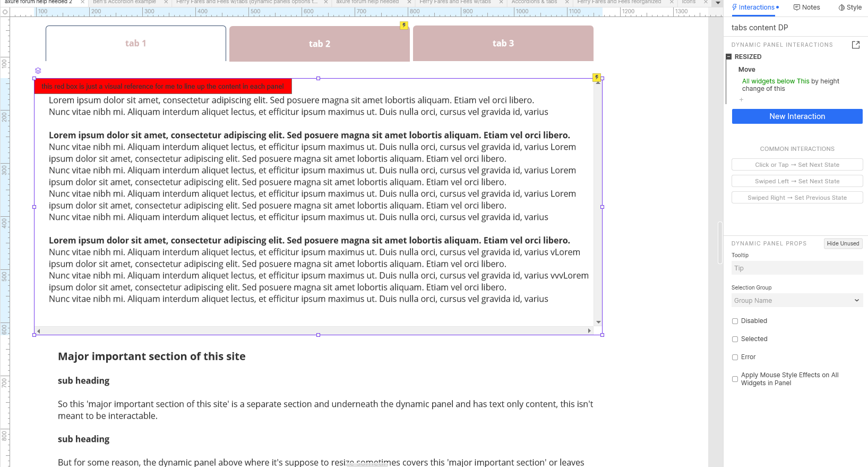Switch to the Notes tab
Screen dimensions: 868x467
click(x=806, y=7)
